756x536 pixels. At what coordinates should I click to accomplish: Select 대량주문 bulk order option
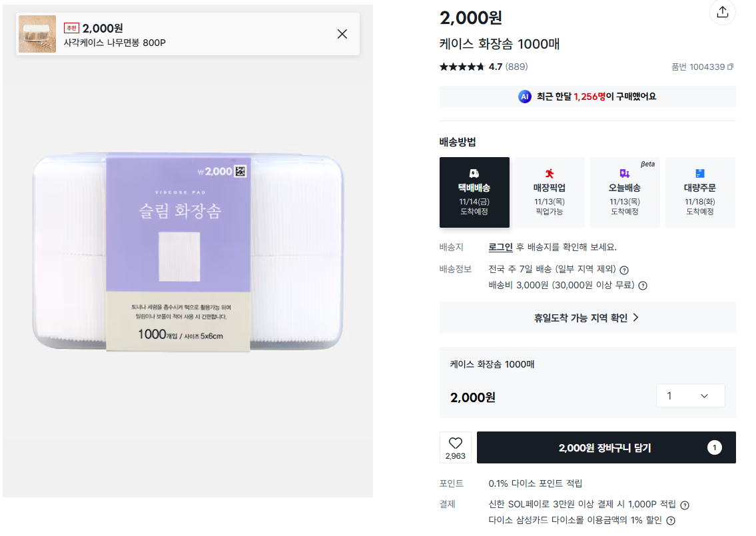(700, 192)
